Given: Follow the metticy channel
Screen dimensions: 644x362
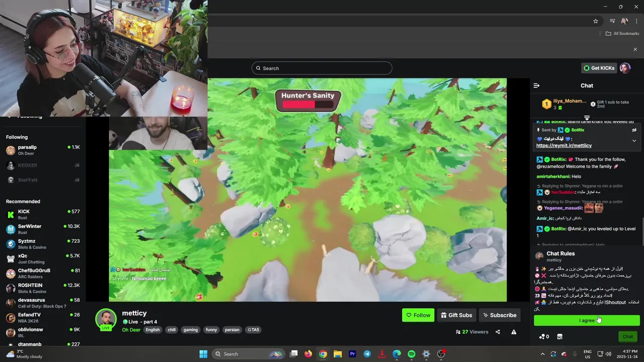Looking at the screenshot, I should coord(418,315).
